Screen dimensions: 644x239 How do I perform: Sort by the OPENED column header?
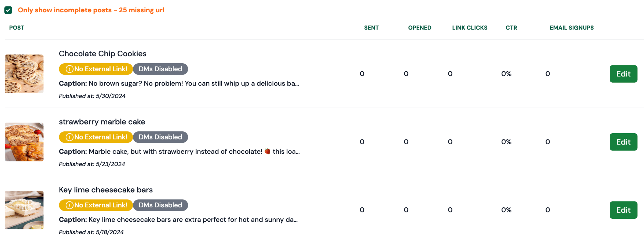(x=420, y=28)
